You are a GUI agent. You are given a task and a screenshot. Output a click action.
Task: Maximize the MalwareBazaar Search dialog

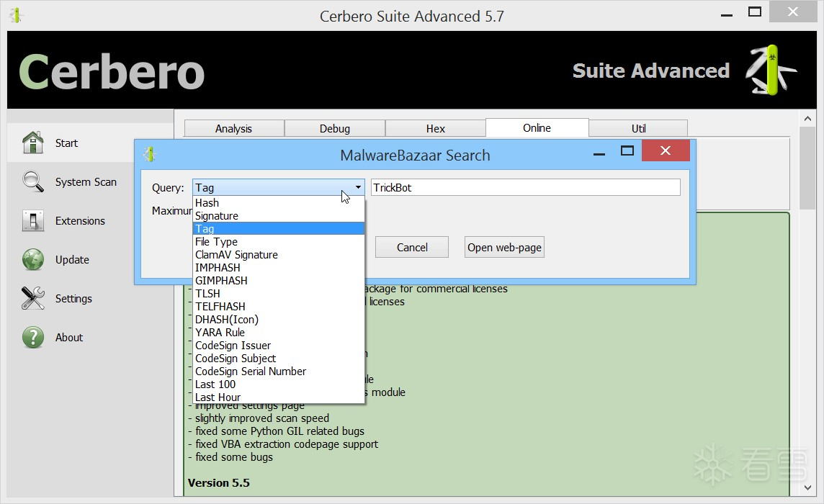click(627, 151)
